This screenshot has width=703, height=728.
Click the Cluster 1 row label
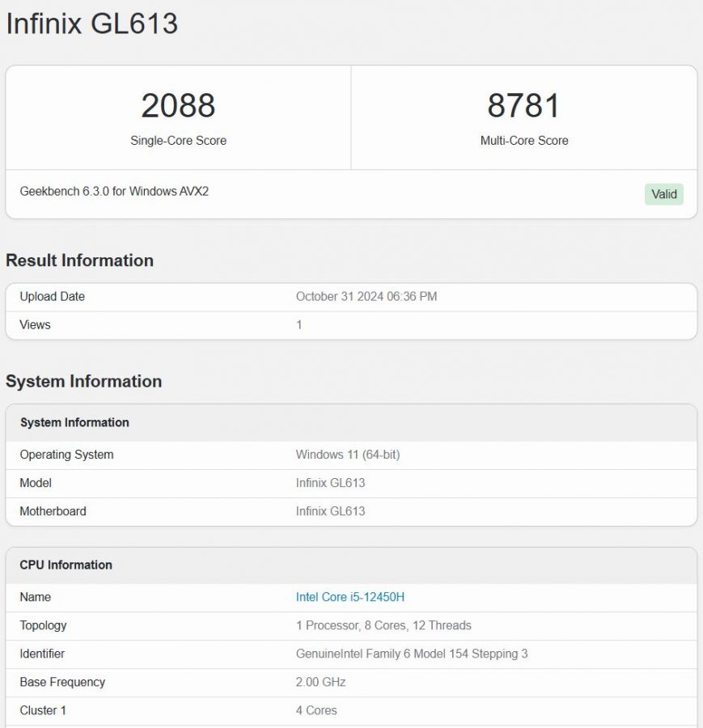coord(43,710)
